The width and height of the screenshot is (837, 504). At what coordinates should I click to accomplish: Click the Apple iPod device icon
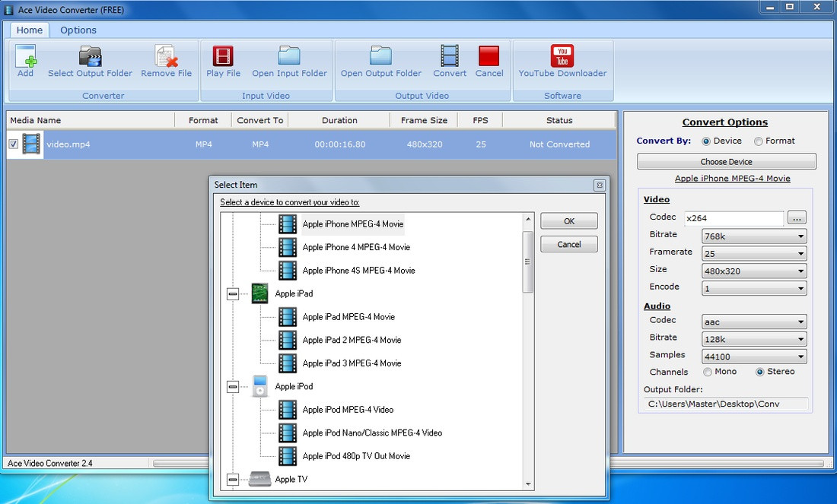(x=260, y=386)
